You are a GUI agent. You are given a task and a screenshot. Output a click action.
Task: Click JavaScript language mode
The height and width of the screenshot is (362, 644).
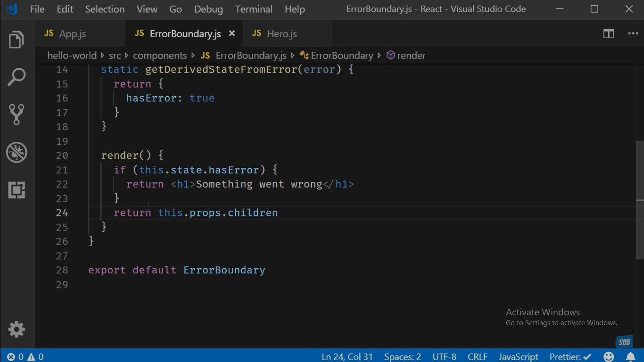(x=518, y=357)
